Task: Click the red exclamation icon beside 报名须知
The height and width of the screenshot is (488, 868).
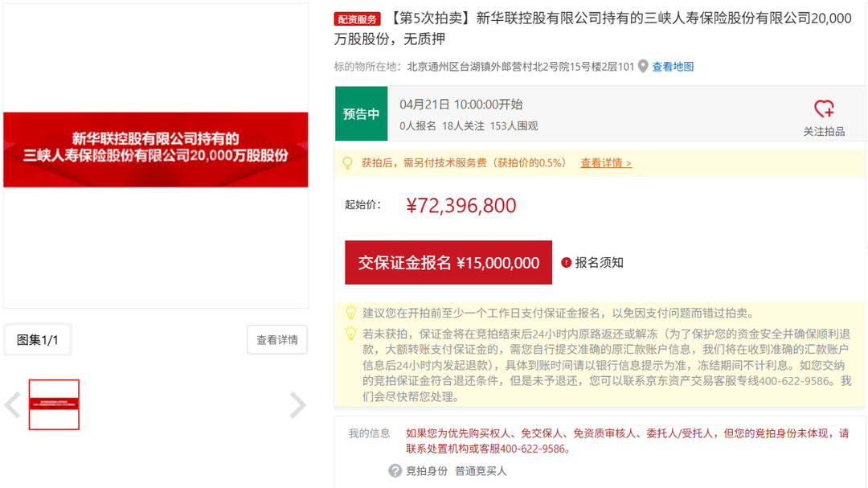Action: [566, 263]
